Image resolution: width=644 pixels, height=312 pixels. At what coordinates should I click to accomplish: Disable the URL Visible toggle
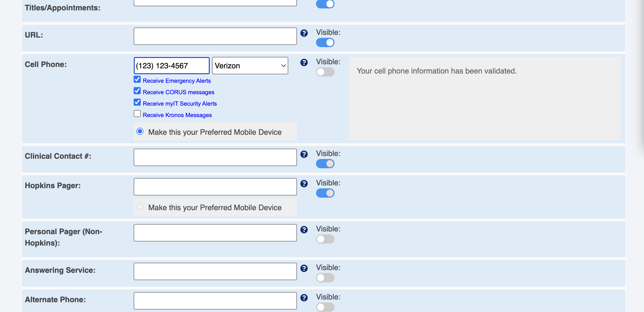tap(325, 43)
